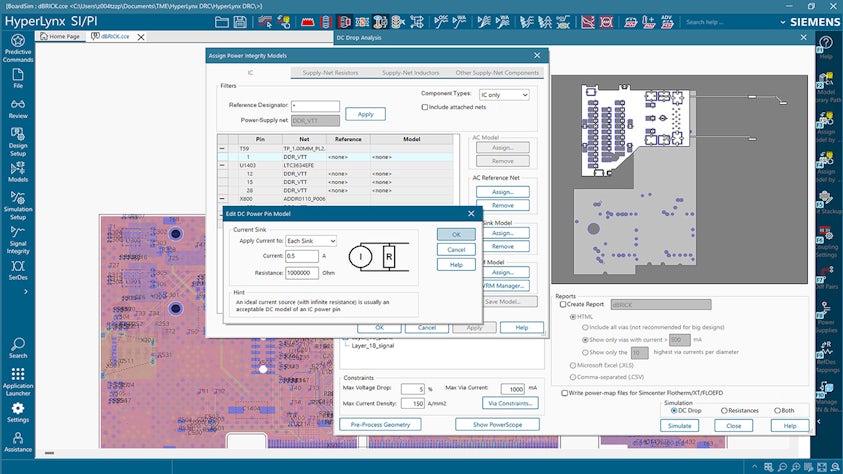Collapse the U1403 row in the pin table

tap(222, 166)
